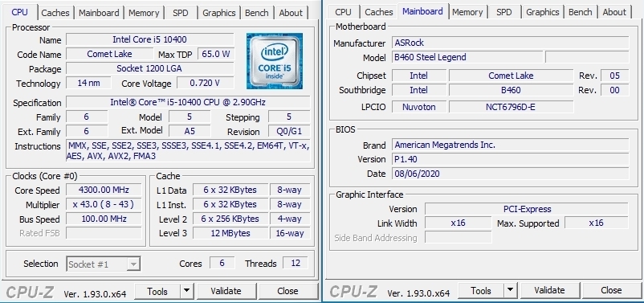
Task: Switch to Caches tab in left window
Action: [x=55, y=13]
